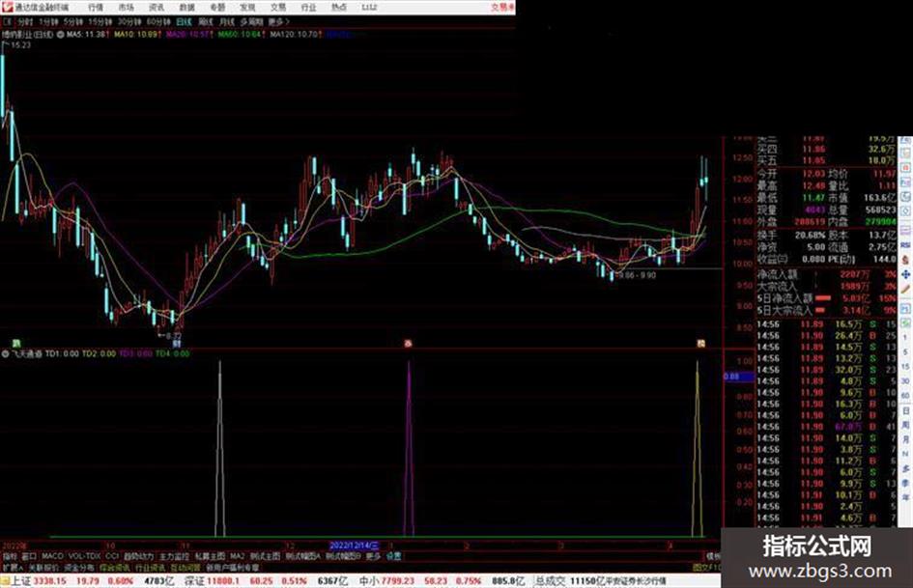Click the 通达信 app logo icon
Screen dimensions: 913x588
click(x=7, y=7)
